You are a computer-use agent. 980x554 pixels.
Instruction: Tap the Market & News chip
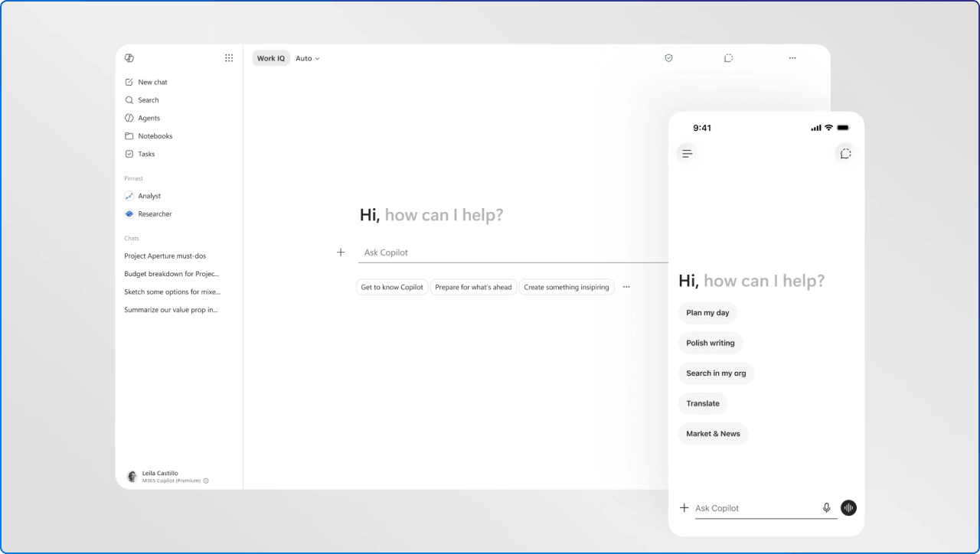point(713,434)
